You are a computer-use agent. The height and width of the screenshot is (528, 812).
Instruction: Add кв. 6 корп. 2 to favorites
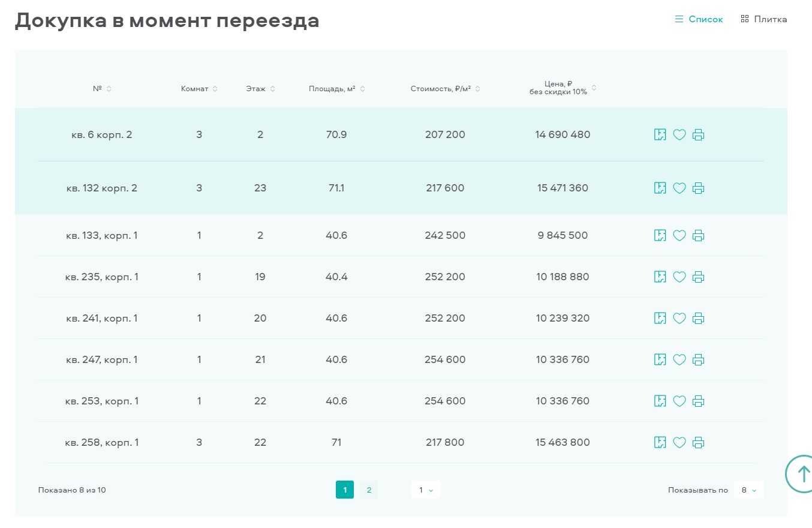click(x=679, y=135)
